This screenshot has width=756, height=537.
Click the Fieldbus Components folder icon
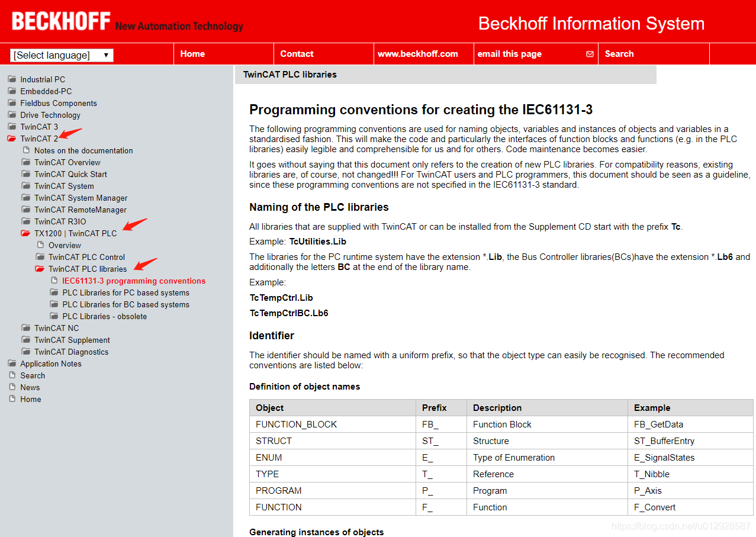pyautogui.click(x=12, y=103)
